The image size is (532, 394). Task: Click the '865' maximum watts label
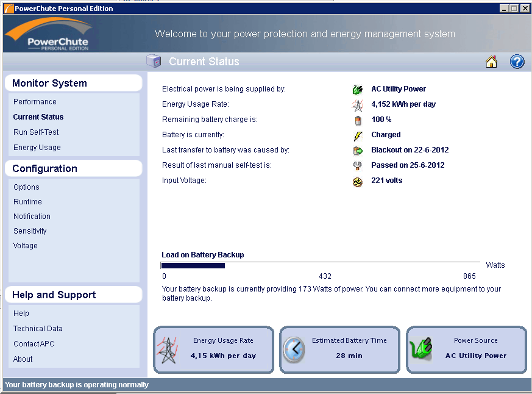(470, 276)
